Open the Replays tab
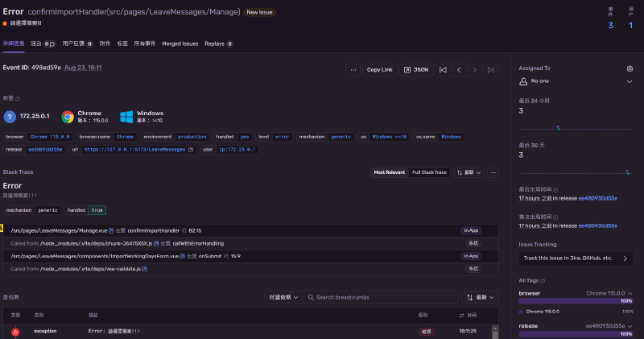Screen dimensions: 644x339 pyautogui.click(x=218, y=43)
